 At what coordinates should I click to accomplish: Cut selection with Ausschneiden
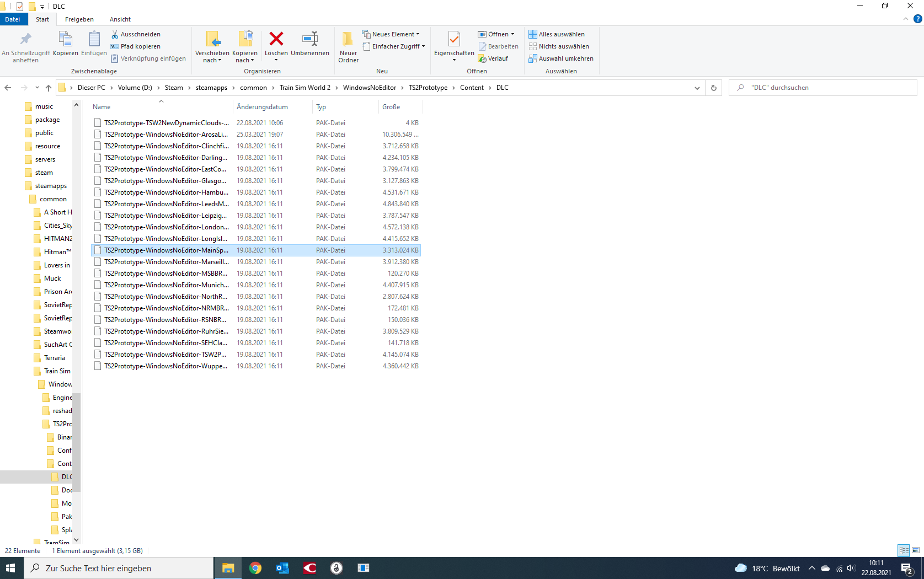pyautogui.click(x=136, y=34)
